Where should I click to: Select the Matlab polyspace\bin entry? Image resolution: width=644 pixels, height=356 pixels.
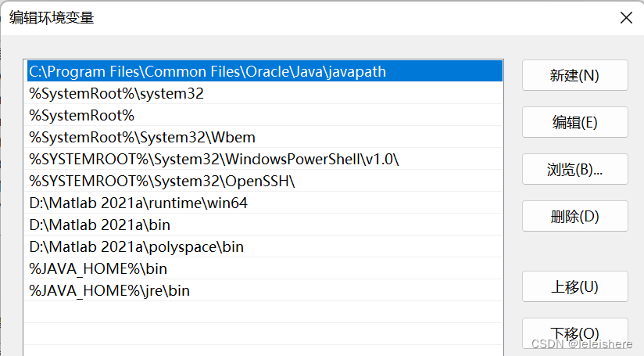point(263,246)
